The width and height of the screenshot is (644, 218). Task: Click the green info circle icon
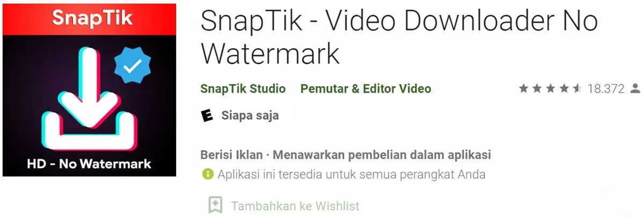pos(207,175)
